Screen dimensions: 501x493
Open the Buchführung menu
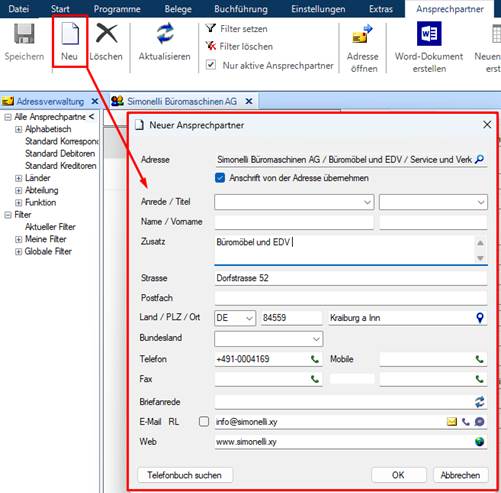(241, 9)
